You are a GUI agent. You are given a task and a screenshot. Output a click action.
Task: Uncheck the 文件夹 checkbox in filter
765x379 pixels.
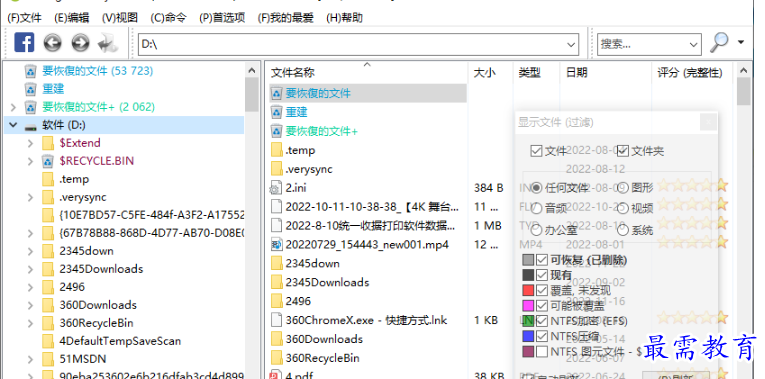pyautogui.click(x=623, y=151)
